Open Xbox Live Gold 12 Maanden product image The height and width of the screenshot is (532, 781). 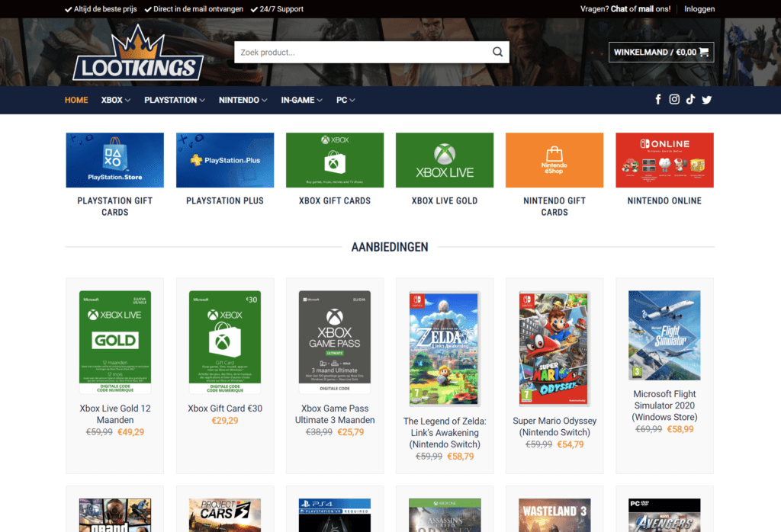[114, 342]
